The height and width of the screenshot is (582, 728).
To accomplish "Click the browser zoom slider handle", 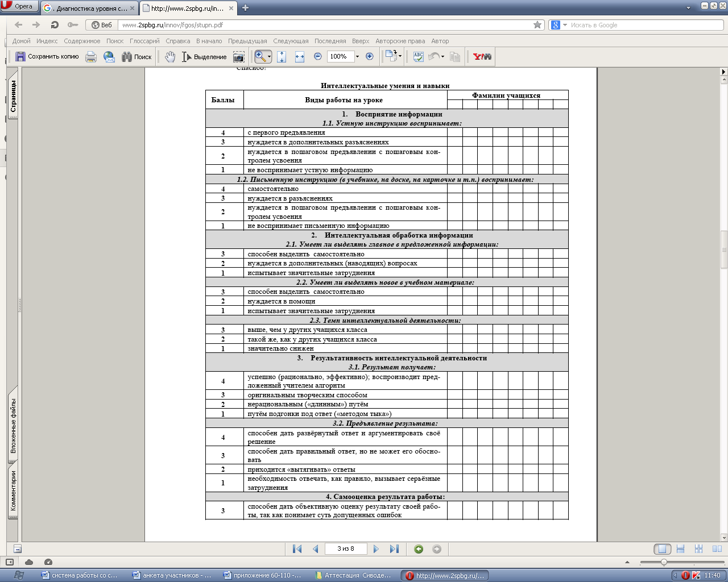I will click(x=663, y=562).
